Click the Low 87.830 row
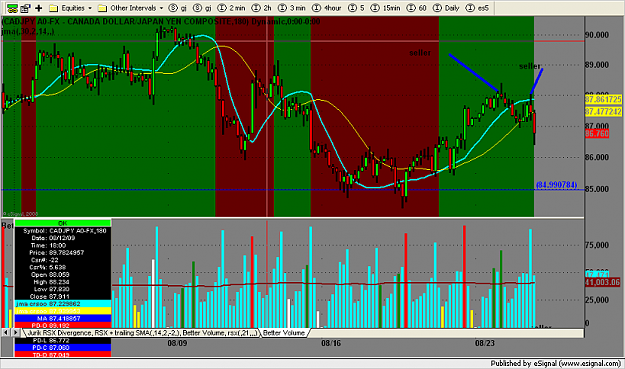The height and width of the screenshot is (369, 625). click(x=63, y=289)
